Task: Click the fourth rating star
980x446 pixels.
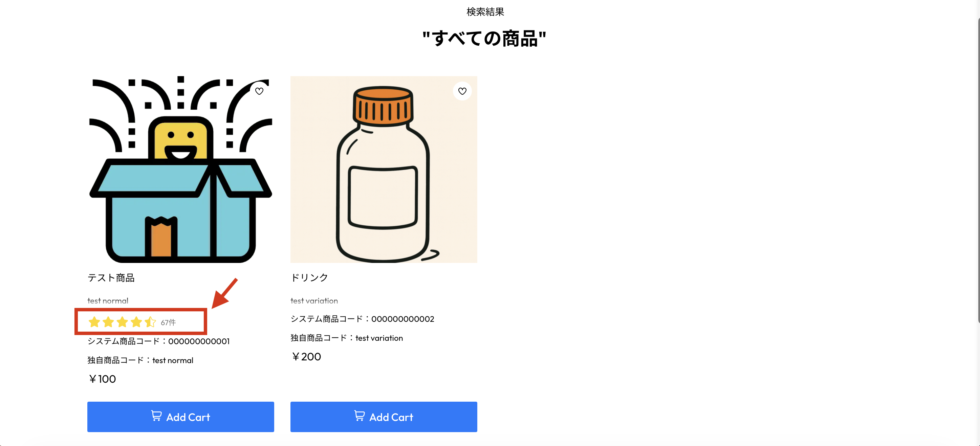Action: tap(136, 322)
